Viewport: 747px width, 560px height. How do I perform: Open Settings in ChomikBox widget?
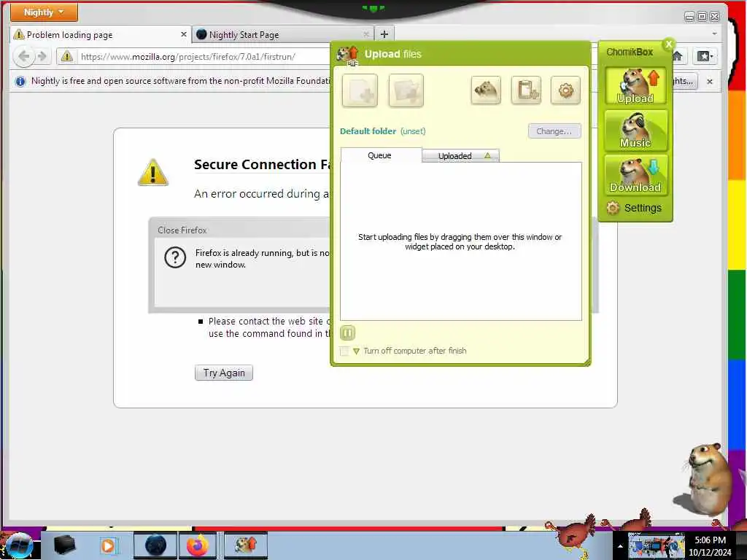click(x=634, y=208)
